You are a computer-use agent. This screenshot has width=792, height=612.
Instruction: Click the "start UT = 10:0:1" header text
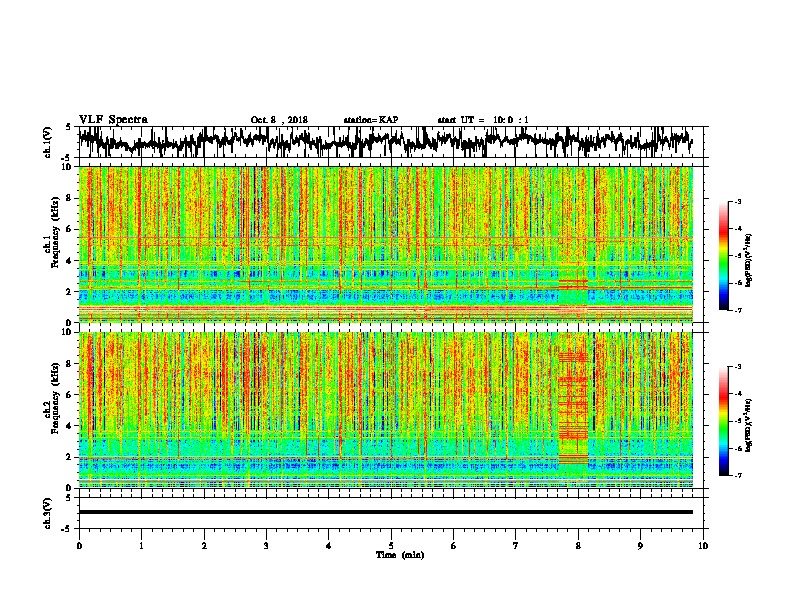(x=483, y=120)
